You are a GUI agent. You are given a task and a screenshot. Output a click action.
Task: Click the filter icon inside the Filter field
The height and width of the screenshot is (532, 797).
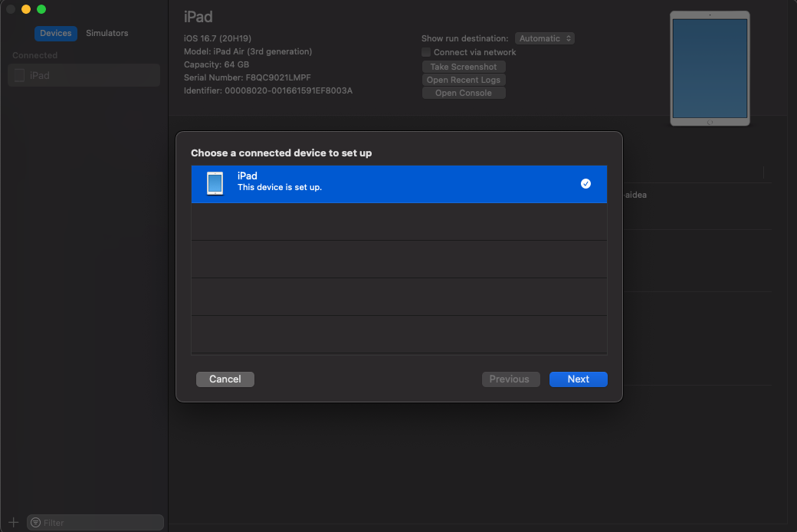37,522
